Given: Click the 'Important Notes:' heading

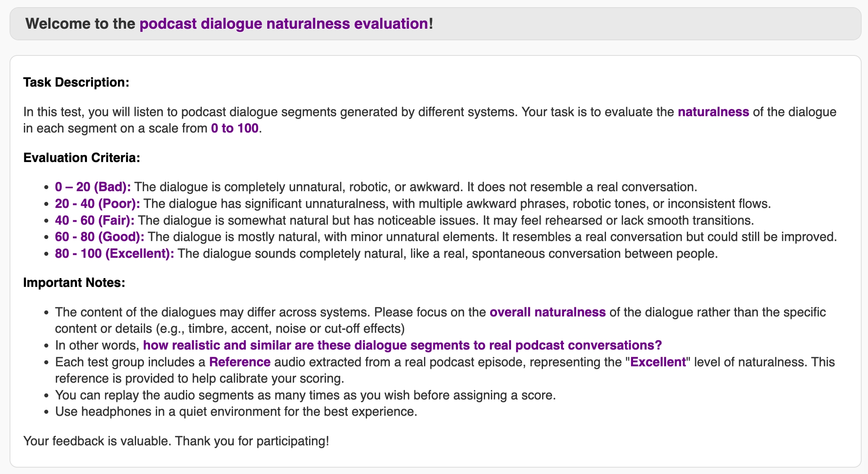Looking at the screenshot, I should coord(74,282).
